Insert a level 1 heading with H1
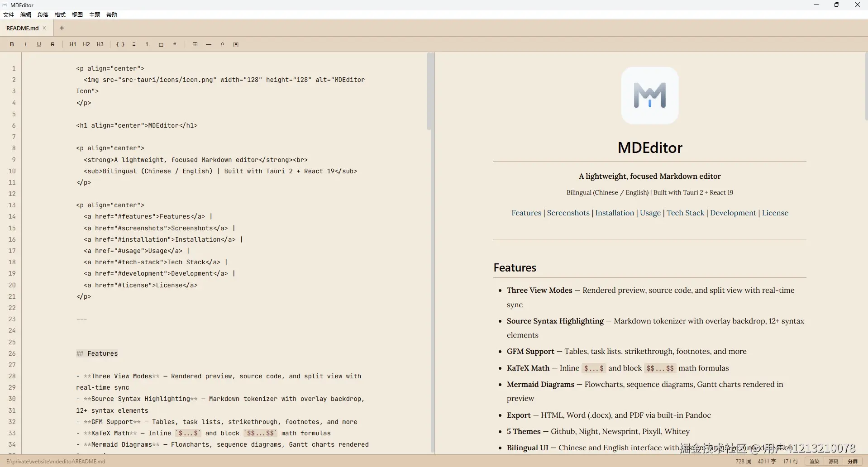 click(x=72, y=44)
